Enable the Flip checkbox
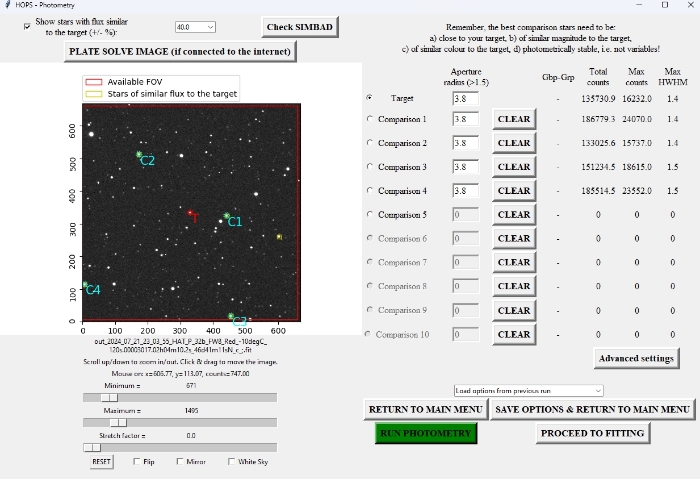The width and height of the screenshot is (700, 479). (137, 462)
